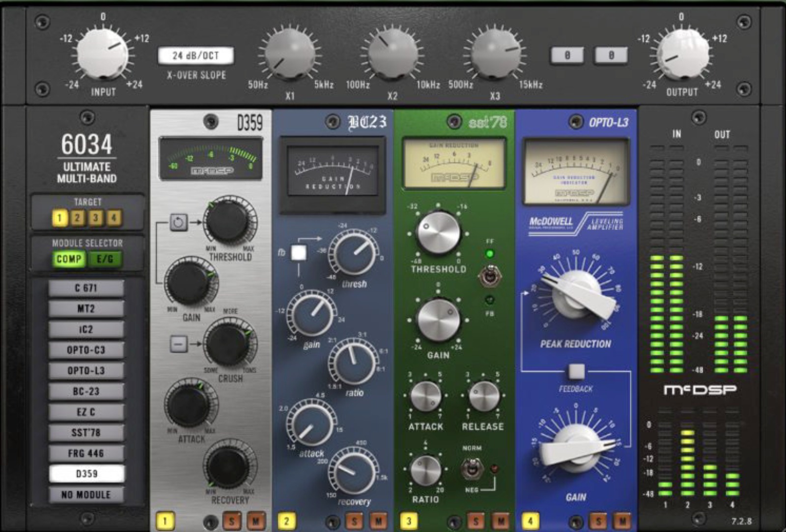Toggle the fb square button on BC23
Screen dimensions: 786x532
[299, 252]
